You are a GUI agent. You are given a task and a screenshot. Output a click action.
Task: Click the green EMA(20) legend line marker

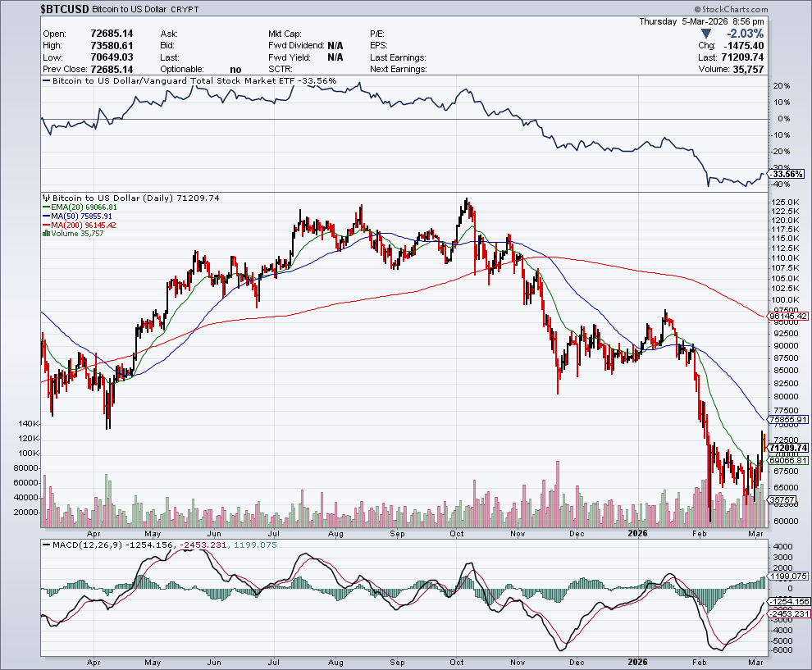pos(46,207)
